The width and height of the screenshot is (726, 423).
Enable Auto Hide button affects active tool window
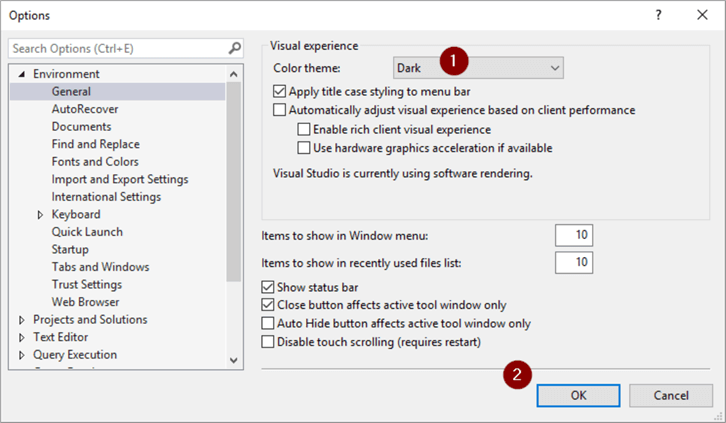click(x=267, y=324)
